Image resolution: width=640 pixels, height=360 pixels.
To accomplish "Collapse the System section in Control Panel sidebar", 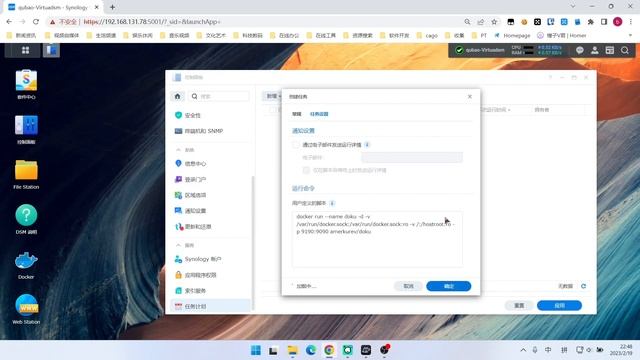I will point(178,150).
